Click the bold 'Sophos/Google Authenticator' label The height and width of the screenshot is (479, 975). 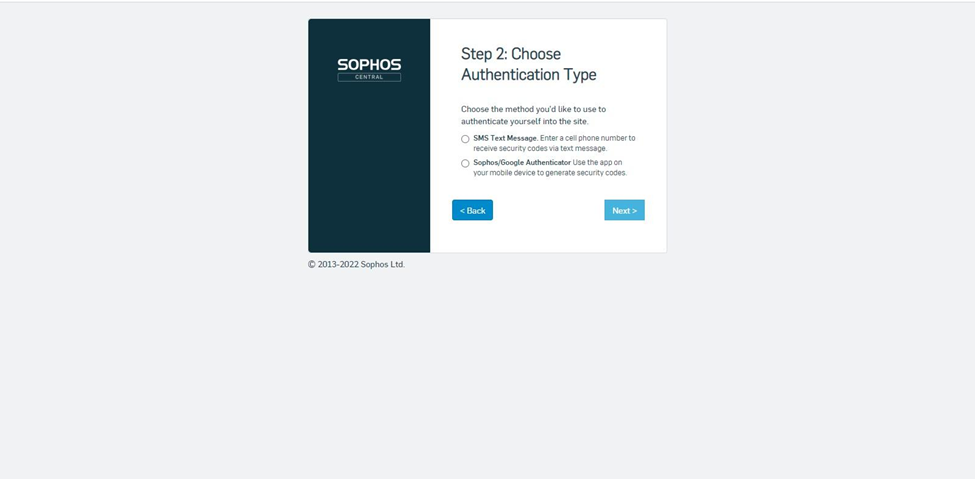pyautogui.click(x=522, y=162)
